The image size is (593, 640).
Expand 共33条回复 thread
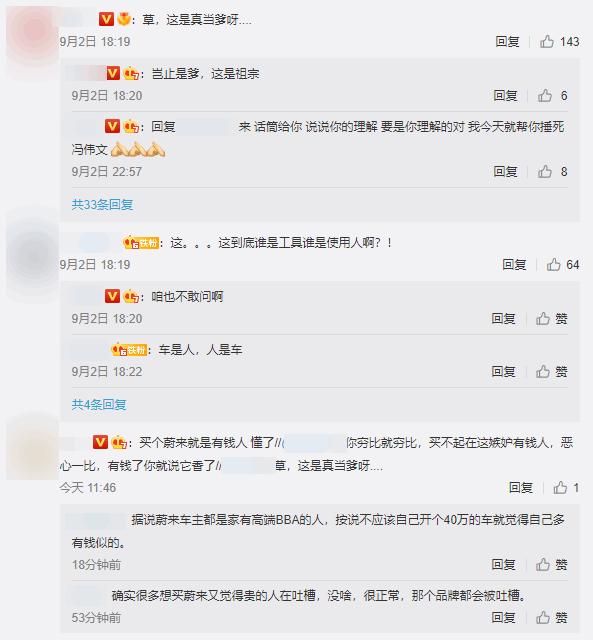(x=102, y=204)
